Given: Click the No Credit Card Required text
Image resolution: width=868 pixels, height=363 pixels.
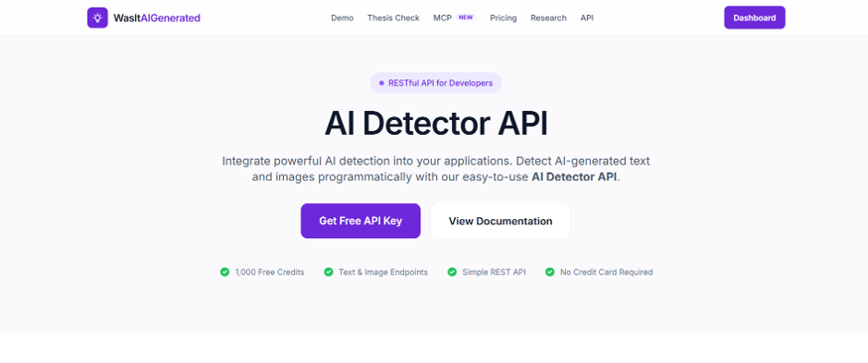Looking at the screenshot, I should 606,272.
